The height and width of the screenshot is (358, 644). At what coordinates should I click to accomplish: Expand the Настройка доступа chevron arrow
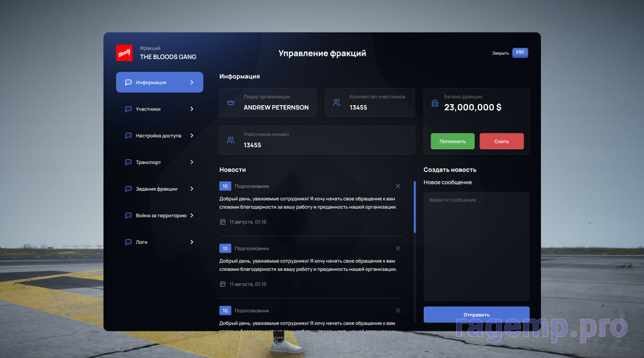[192, 135]
